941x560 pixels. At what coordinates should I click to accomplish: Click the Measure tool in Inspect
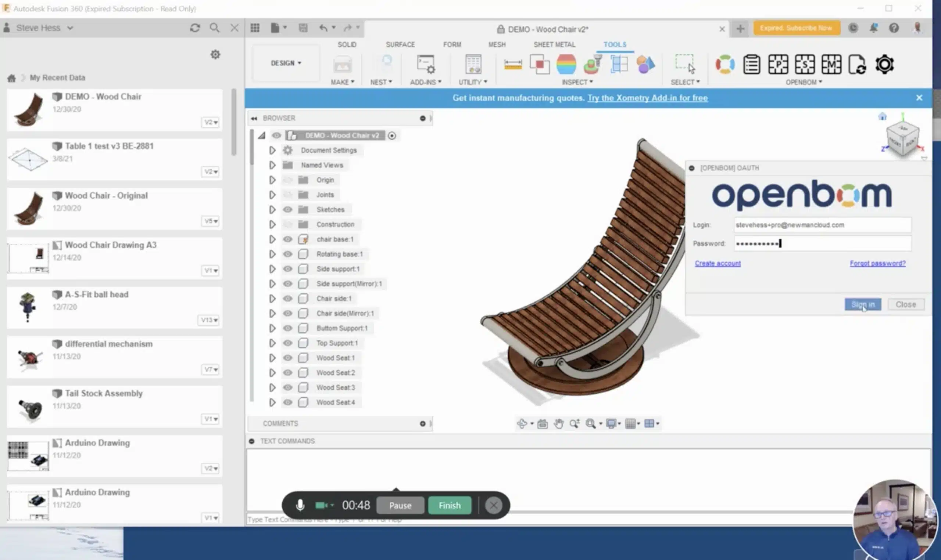coord(513,65)
